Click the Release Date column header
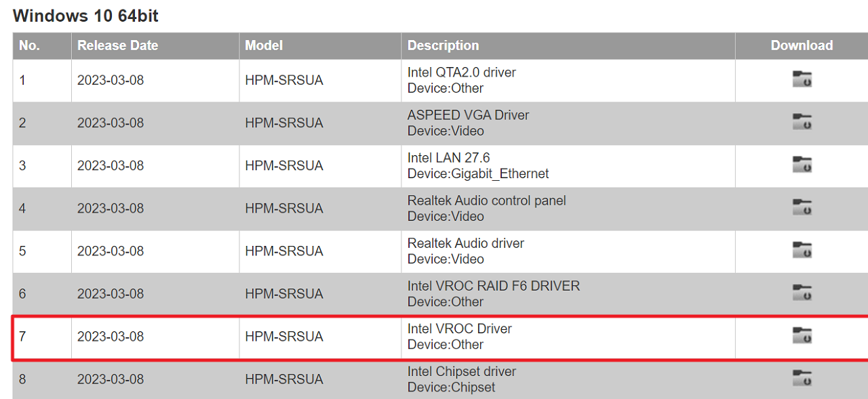Image resolution: width=868 pixels, height=399 pixels. click(117, 45)
